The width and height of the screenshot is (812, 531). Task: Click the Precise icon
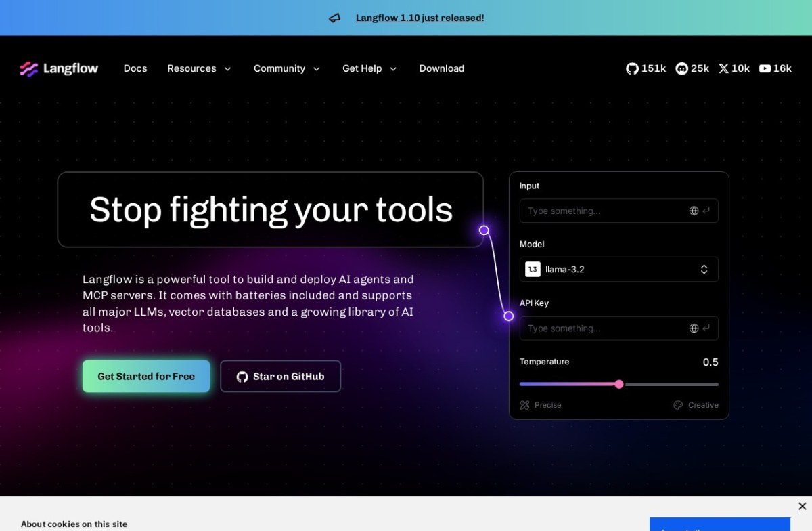click(x=524, y=405)
